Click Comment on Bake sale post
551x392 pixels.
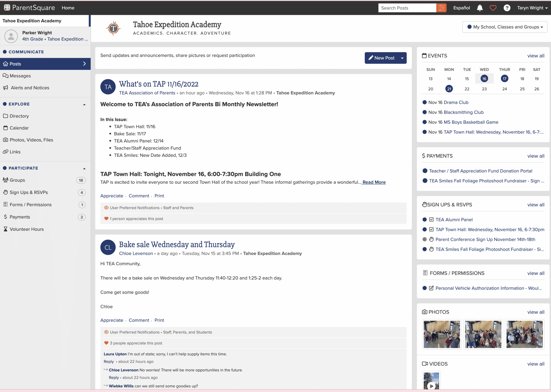point(139,320)
